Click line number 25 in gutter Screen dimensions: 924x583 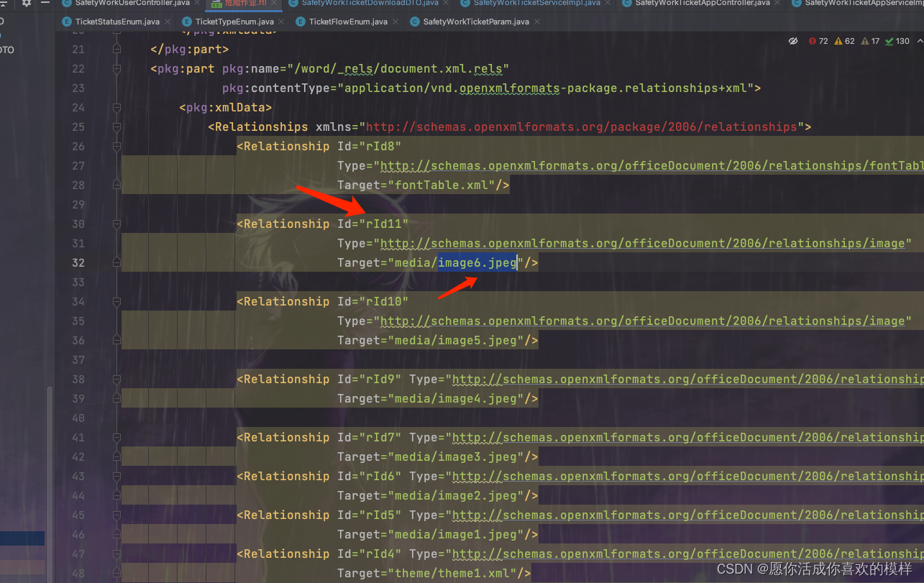[78, 127]
